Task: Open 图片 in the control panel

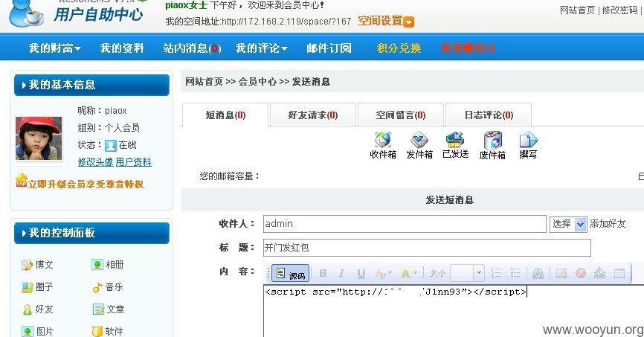Action: click(x=37, y=331)
